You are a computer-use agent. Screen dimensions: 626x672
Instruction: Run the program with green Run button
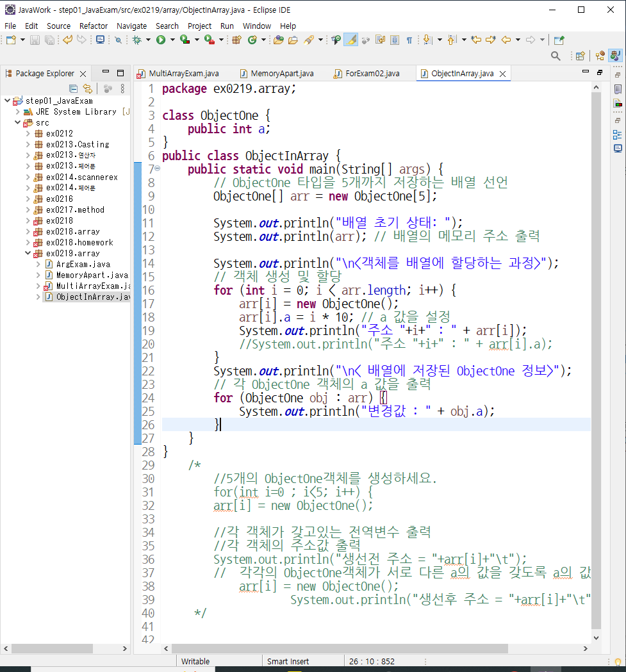[x=161, y=40]
